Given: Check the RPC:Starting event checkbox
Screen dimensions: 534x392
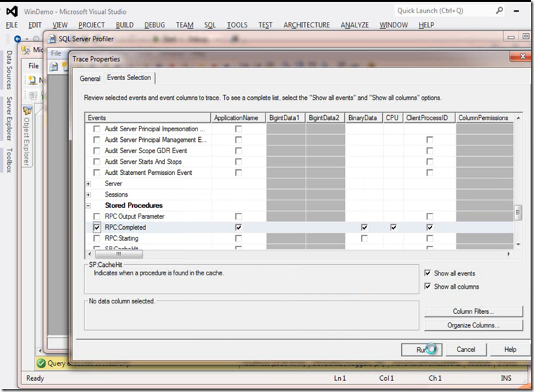Looking at the screenshot, I should click(97, 238).
